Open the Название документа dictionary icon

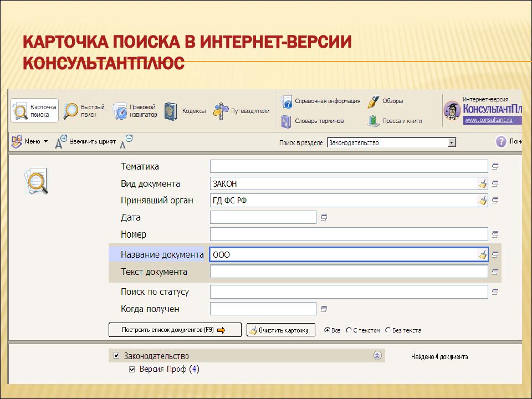(x=495, y=254)
